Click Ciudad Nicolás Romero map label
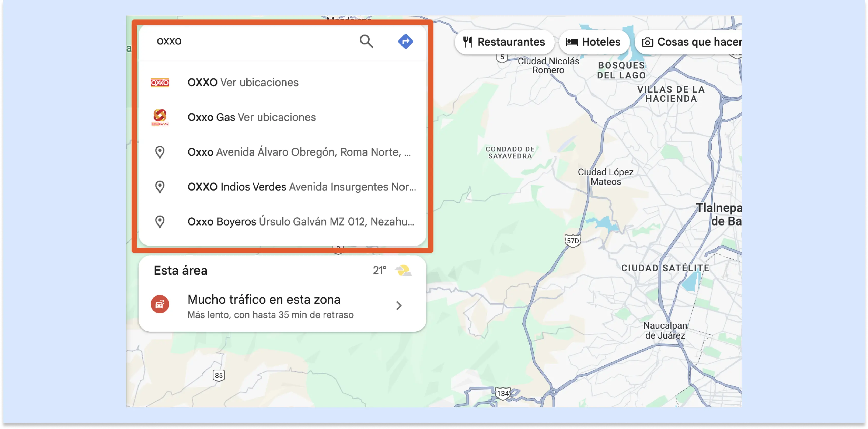The image size is (868, 429). [548, 66]
